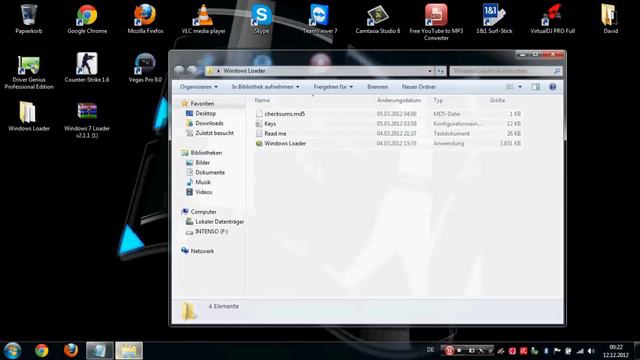Open Explorer help question mark icon

(x=553, y=87)
